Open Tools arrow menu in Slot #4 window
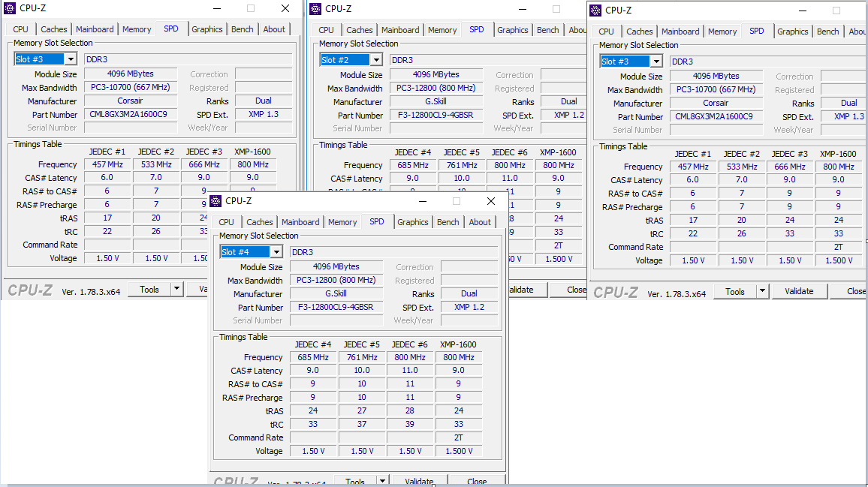This screenshot has height=487, width=868. 382,480
